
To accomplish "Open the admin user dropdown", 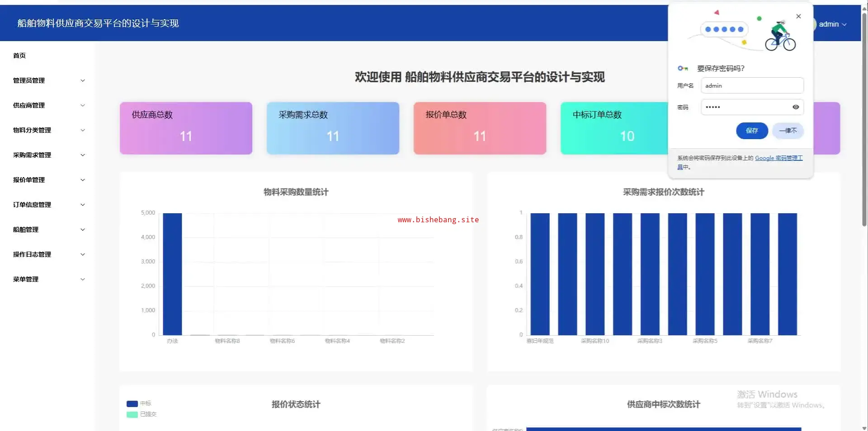I will (x=832, y=24).
